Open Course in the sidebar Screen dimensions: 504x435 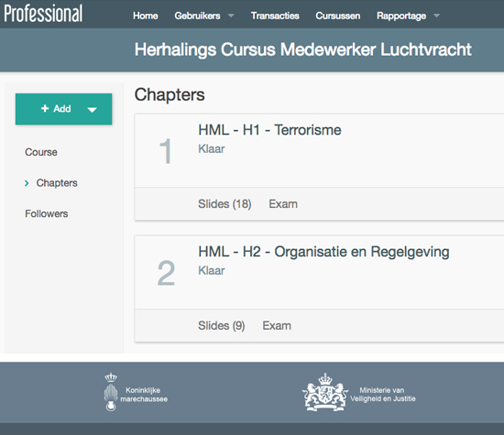tap(41, 152)
